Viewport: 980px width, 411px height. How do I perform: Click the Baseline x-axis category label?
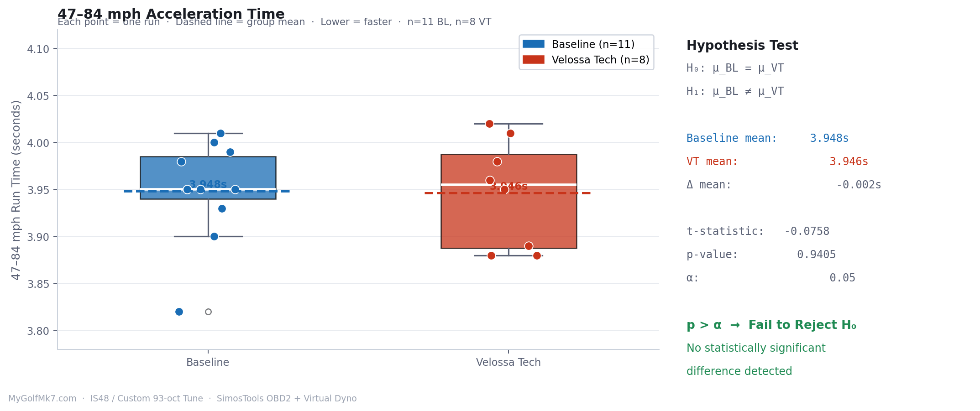208,363
